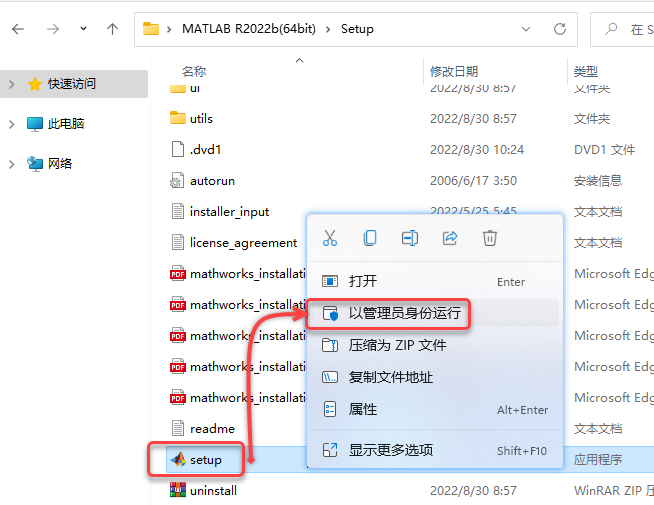The image size is (654, 505).
Task: Select the utils folder name
Action: (x=201, y=119)
